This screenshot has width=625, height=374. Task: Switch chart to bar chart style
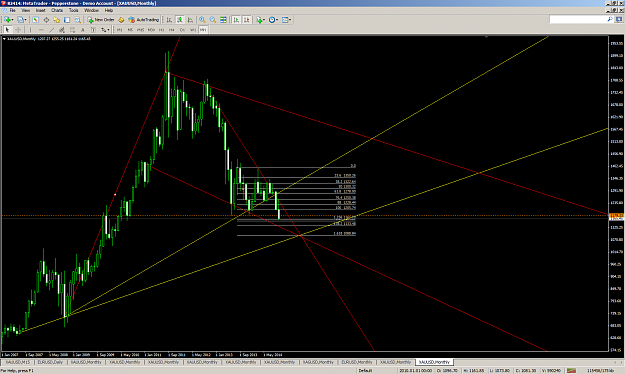click(169, 20)
